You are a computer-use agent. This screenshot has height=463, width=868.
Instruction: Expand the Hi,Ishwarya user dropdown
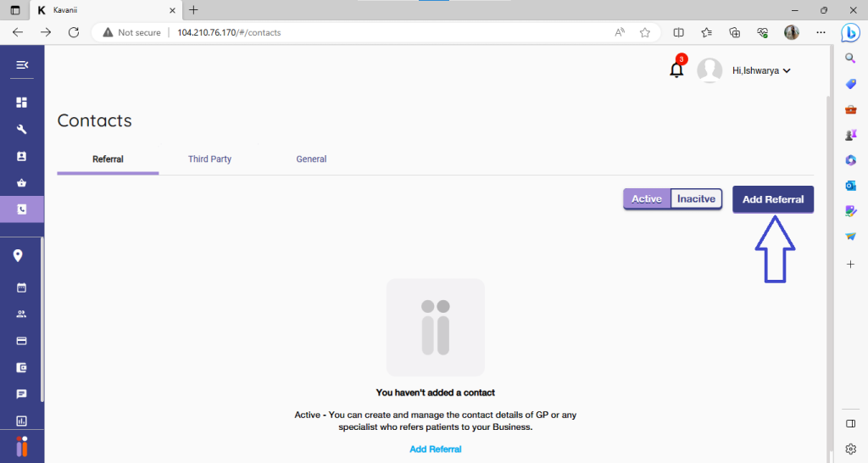point(760,71)
